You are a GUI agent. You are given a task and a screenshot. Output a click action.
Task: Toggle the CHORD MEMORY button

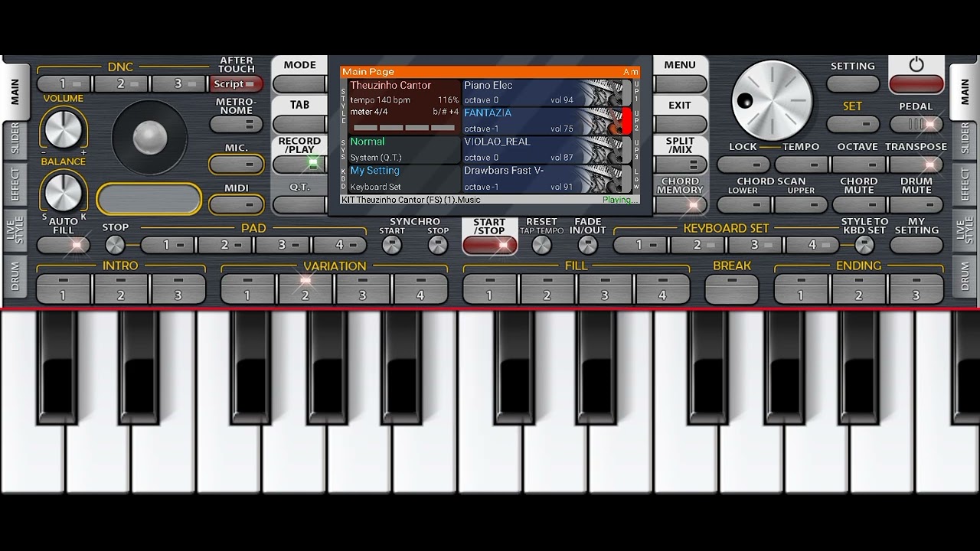680,204
